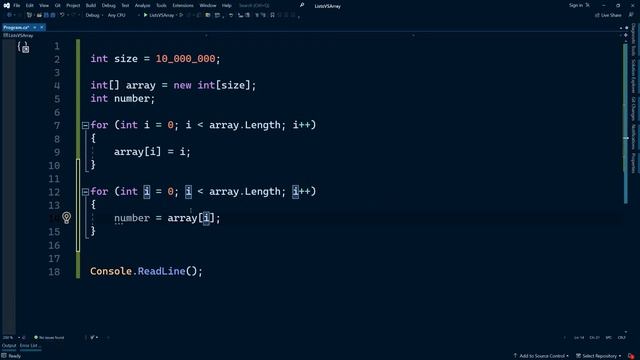Click the Save toolbar icon
This screenshot has height=360, width=640.
(46, 15)
